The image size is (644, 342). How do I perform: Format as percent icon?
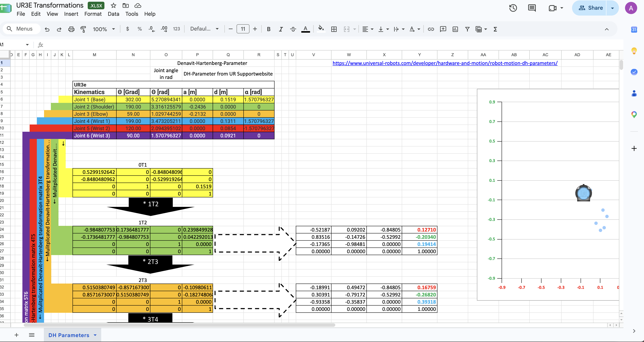140,29
